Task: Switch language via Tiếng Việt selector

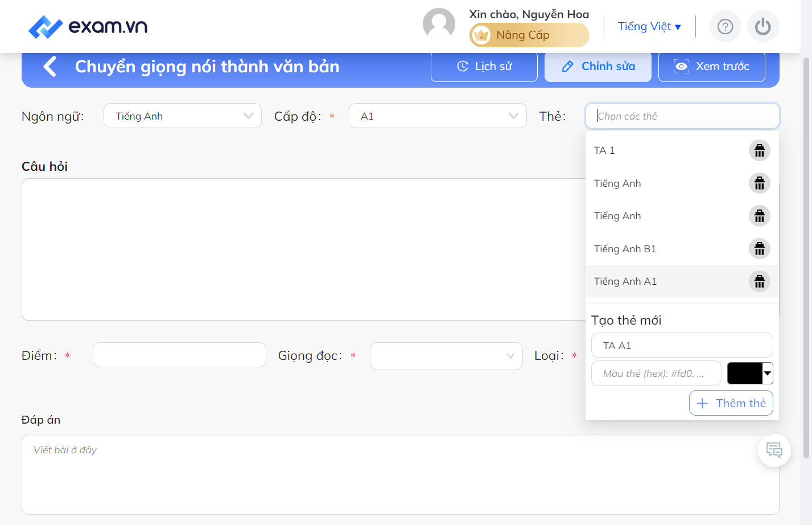Action: point(649,27)
